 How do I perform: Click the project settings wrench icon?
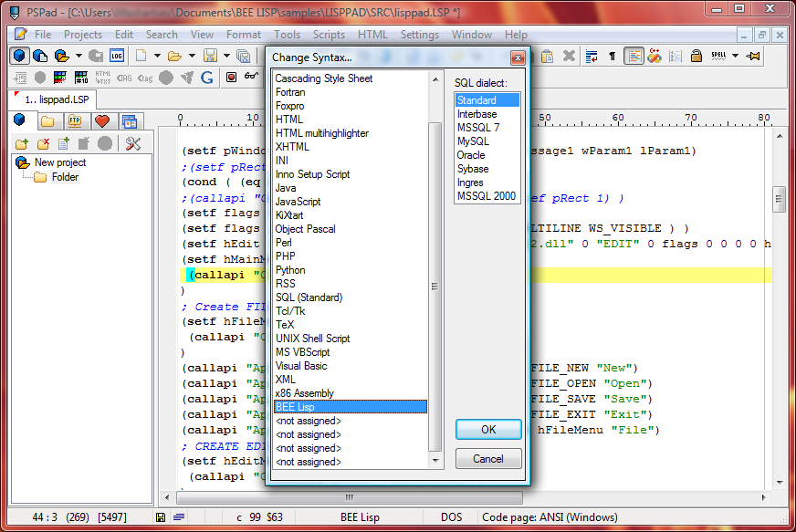coord(132,143)
